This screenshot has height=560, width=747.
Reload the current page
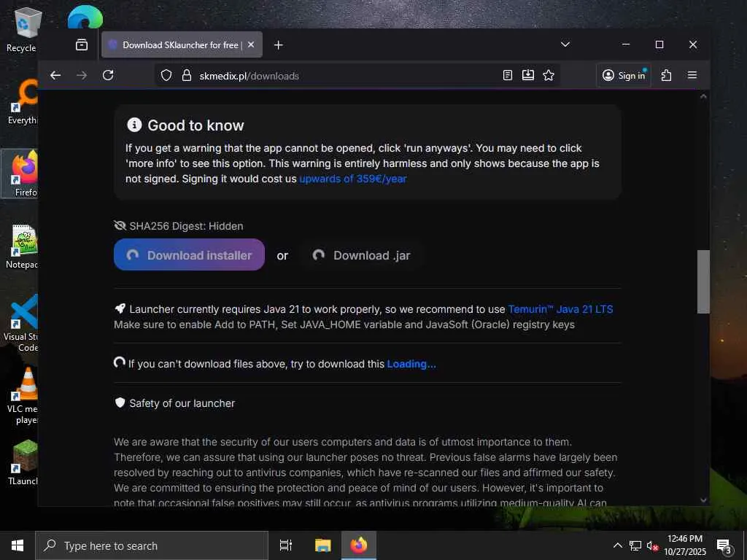coord(108,75)
